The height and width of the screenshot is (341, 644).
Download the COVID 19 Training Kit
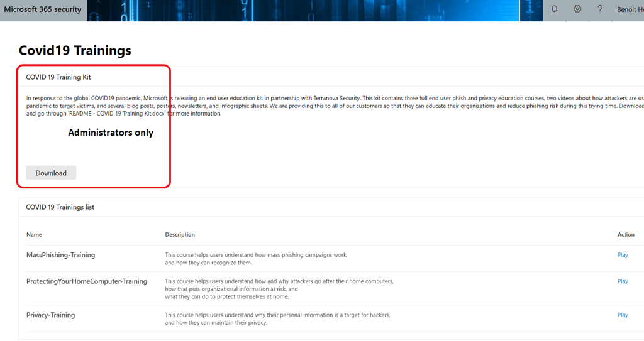tap(51, 173)
